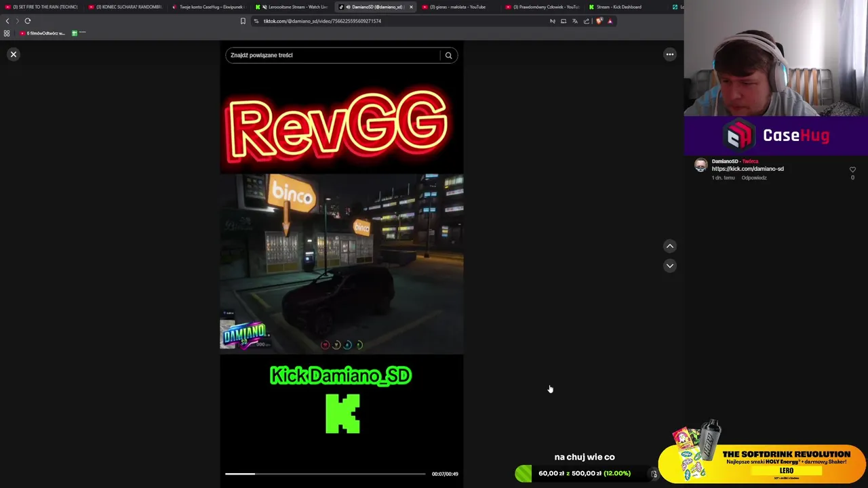Viewport: 868px width, 488px height.
Task: Click the TikTok video frame to pause
Action: point(342,264)
